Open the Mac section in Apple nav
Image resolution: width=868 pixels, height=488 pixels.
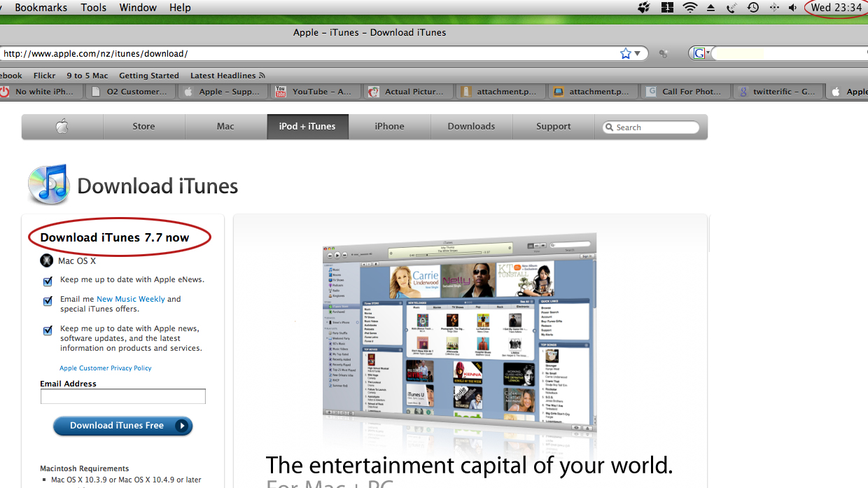click(x=225, y=127)
